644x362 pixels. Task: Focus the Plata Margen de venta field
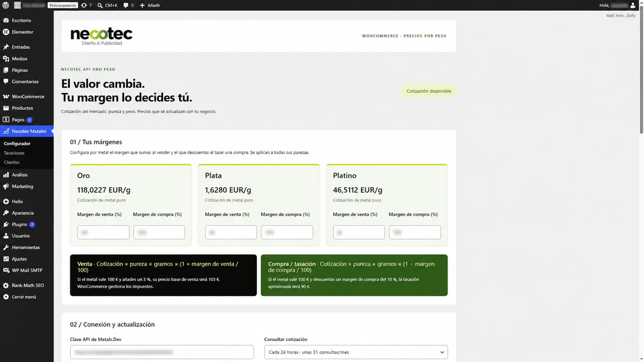[231, 232]
